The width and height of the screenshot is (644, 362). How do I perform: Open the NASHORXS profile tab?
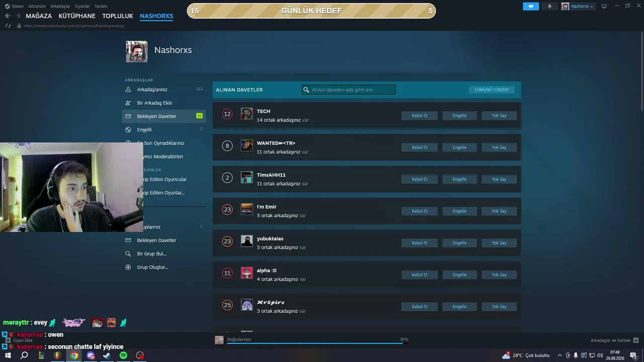click(156, 16)
